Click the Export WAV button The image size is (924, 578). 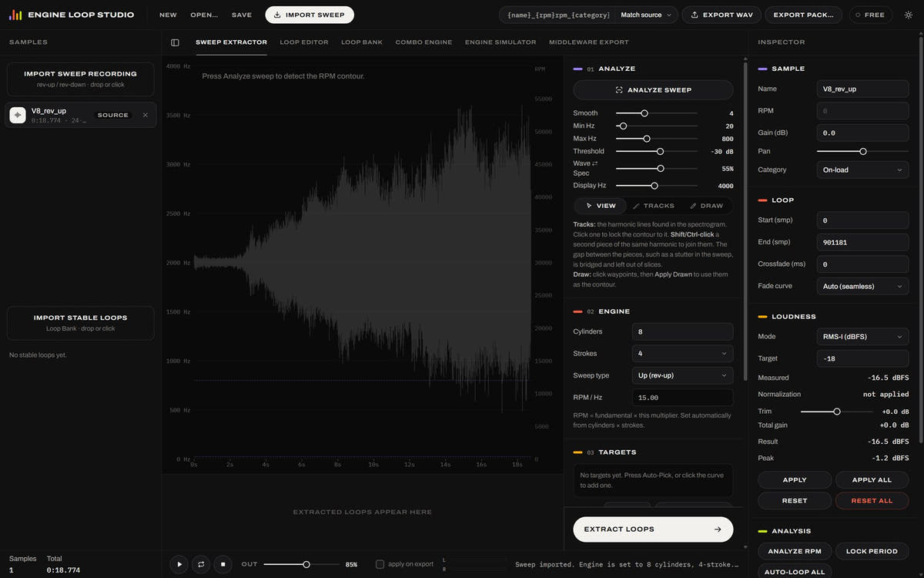pos(721,15)
